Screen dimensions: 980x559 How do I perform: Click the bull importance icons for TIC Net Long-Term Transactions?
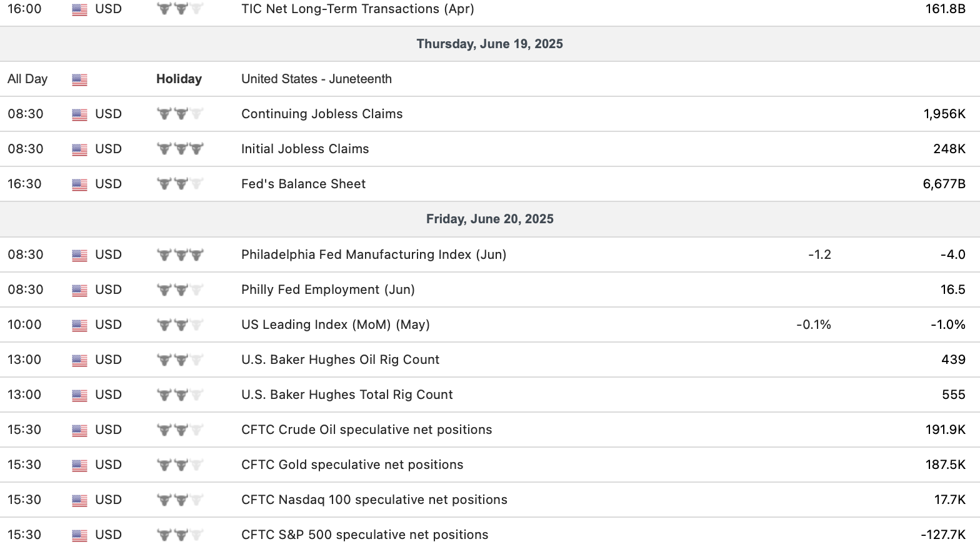click(x=180, y=9)
